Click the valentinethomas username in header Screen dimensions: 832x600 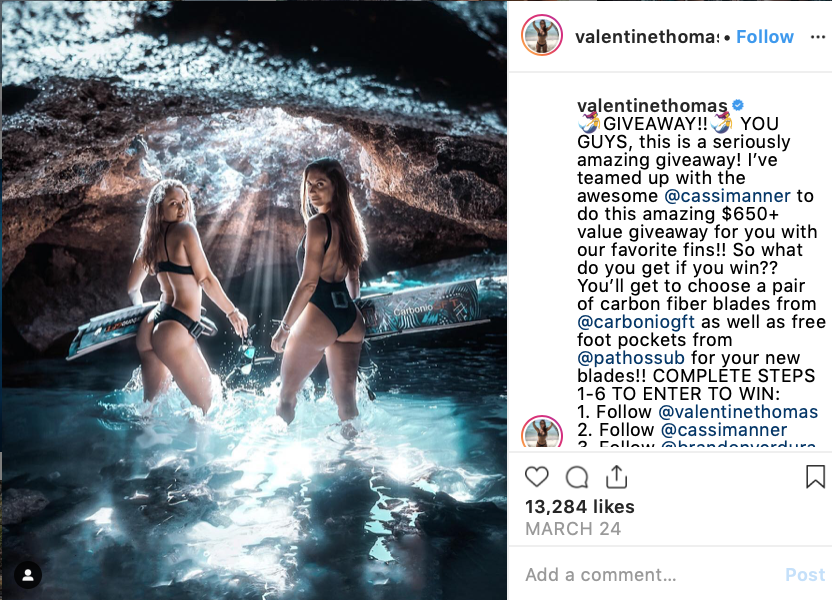647,37
